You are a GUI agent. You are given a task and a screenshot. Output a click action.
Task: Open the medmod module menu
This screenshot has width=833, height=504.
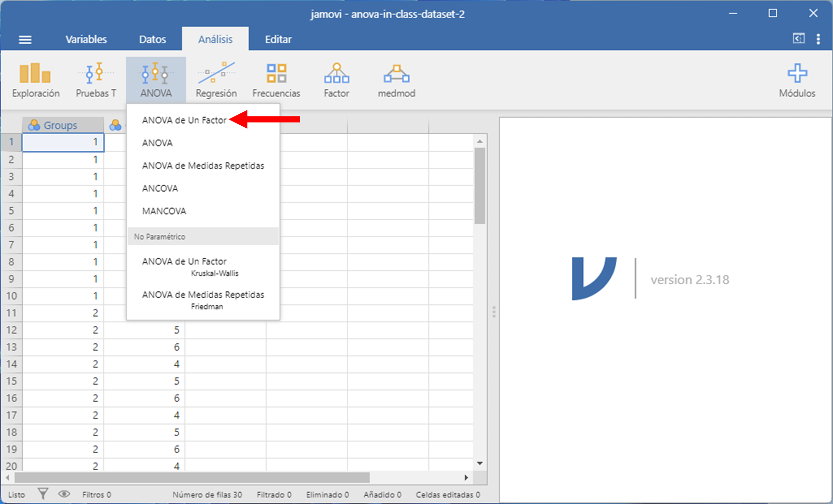pyautogui.click(x=396, y=79)
